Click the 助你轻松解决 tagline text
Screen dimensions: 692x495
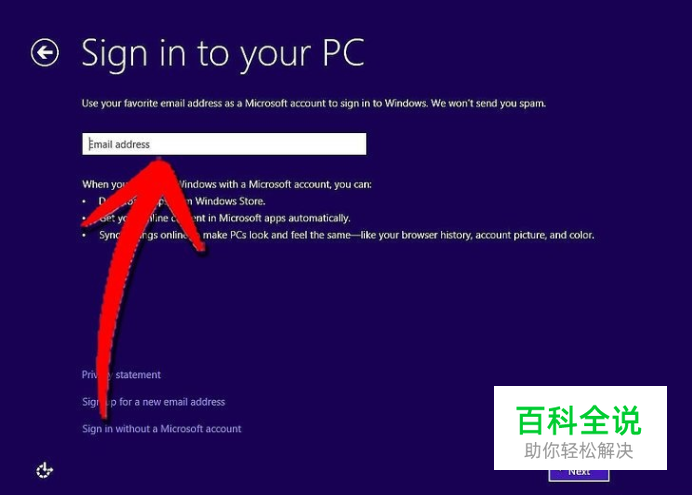pos(579,451)
